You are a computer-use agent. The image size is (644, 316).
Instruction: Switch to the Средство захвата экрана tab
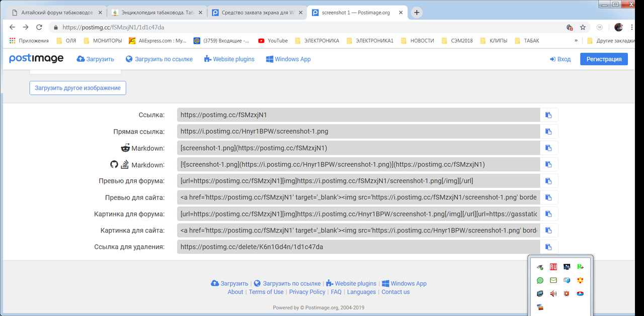257,13
